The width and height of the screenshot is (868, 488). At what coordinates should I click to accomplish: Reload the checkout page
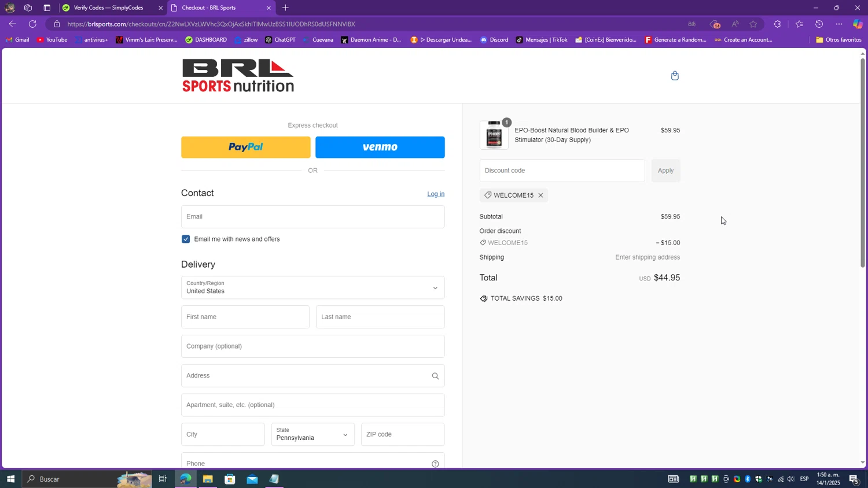click(33, 24)
